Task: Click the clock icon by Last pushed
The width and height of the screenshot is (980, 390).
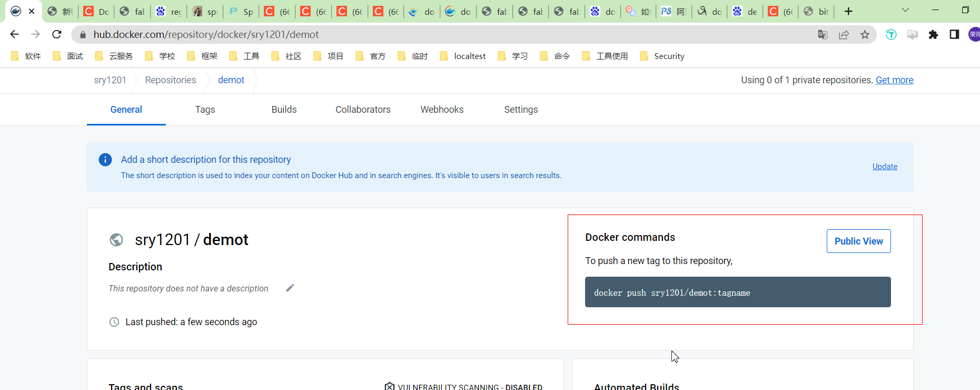Action: pos(114,322)
